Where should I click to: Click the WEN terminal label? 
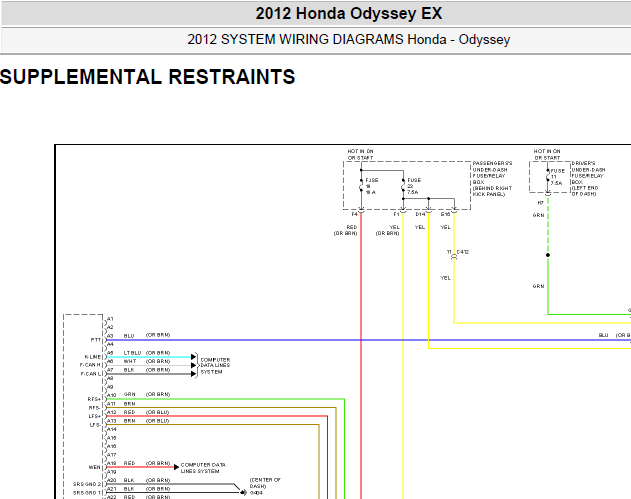[95, 467]
